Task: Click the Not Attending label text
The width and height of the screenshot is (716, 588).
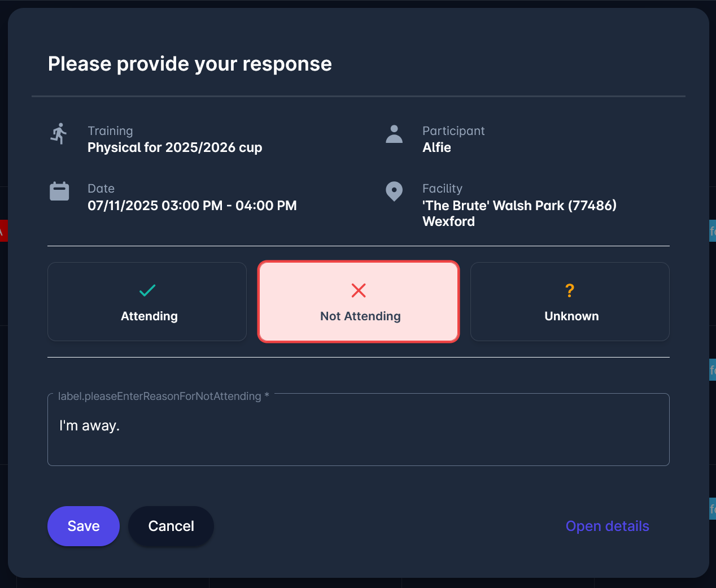Action: click(x=360, y=316)
